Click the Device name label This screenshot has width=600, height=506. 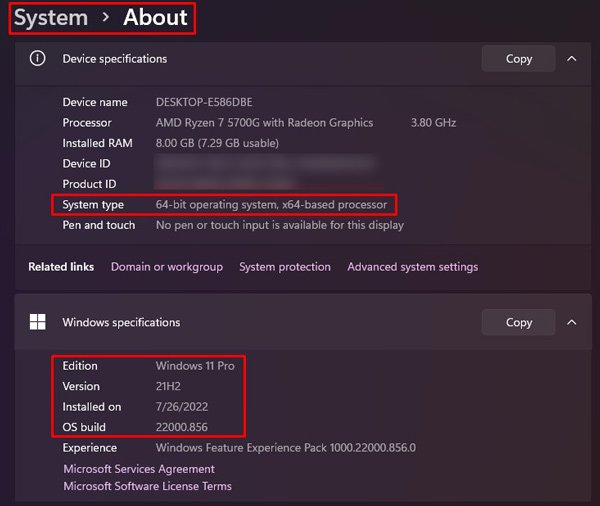pyautogui.click(x=95, y=102)
